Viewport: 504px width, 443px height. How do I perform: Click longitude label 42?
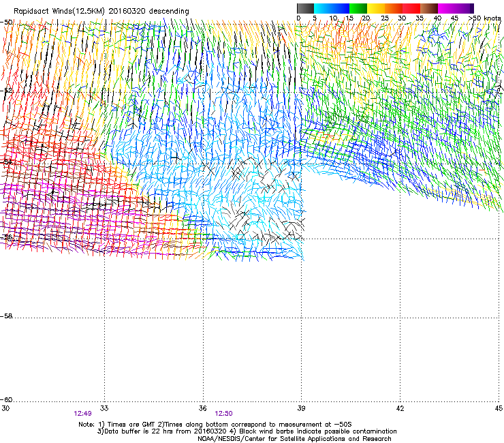(x=400, y=408)
